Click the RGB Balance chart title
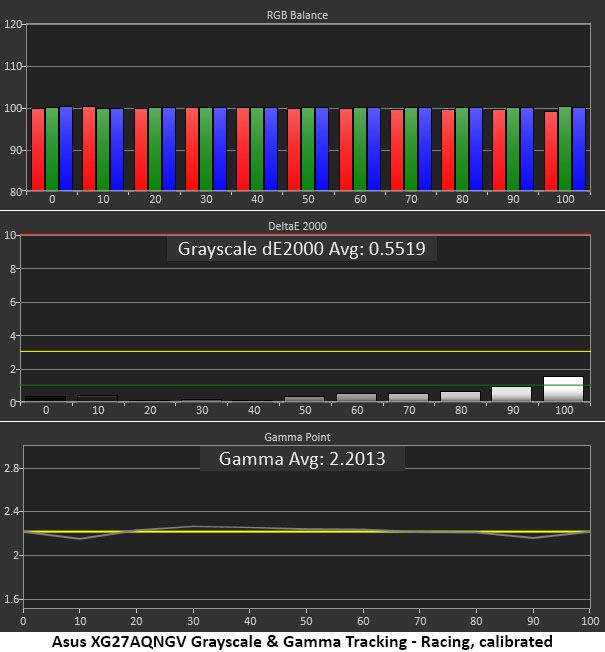Image resolution: width=605 pixels, height=652 pixels. [x=297, y=15]
